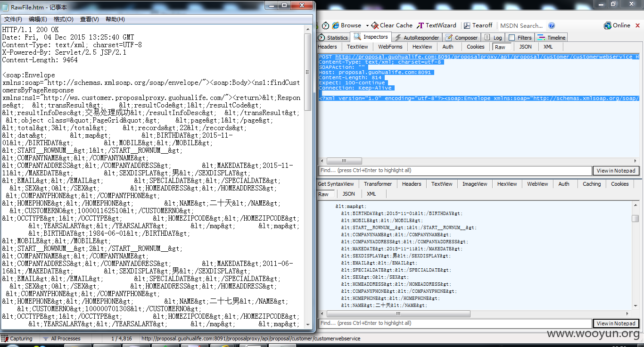Click the MSDN Search box
644x347 pixels.
pyautogui.click(x=521, y=25)
